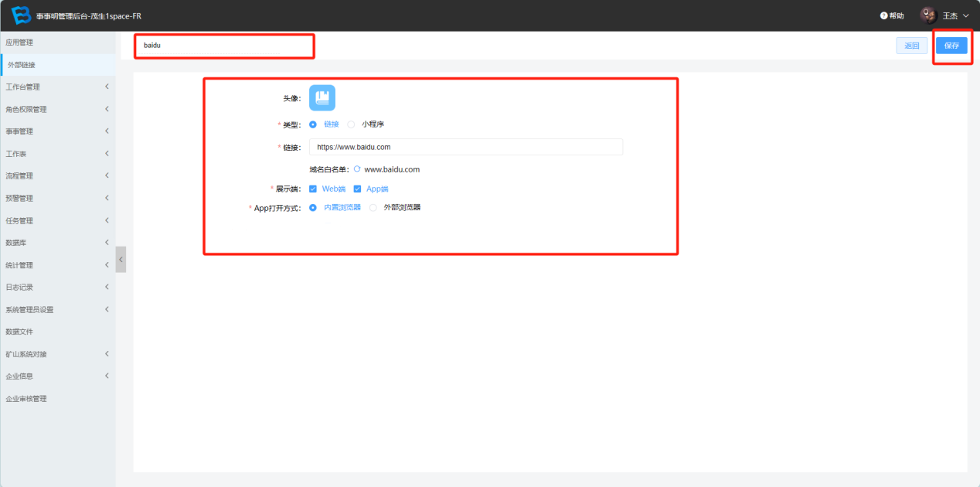Image resolution: width=980 pixels, height=487 pixels.
Task: Expand the 预警管理 chevron
Action: click(107, 198)
